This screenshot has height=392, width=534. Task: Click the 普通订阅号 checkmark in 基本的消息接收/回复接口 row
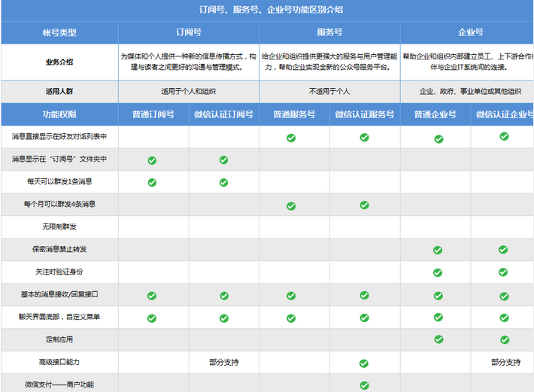pyautogui.click(x=152, y=296)
